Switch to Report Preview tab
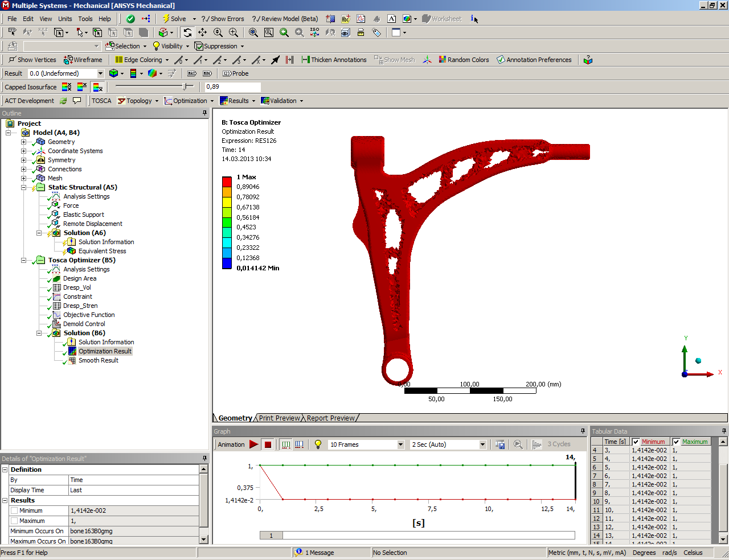729x560 pixels. tap(330, 418)
